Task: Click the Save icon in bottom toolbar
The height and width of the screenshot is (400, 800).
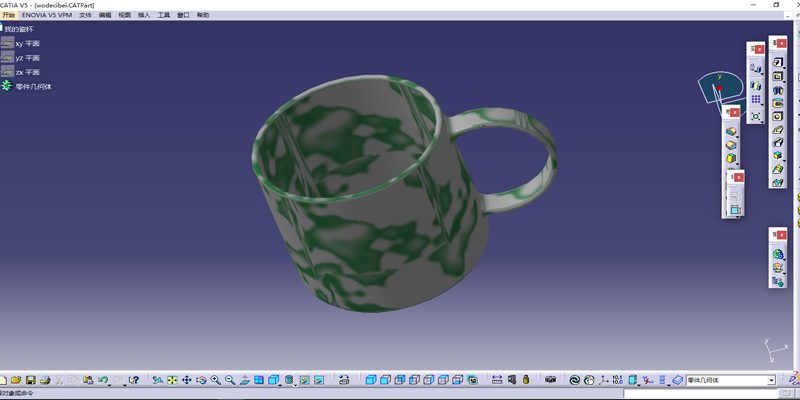Action: 30,380
